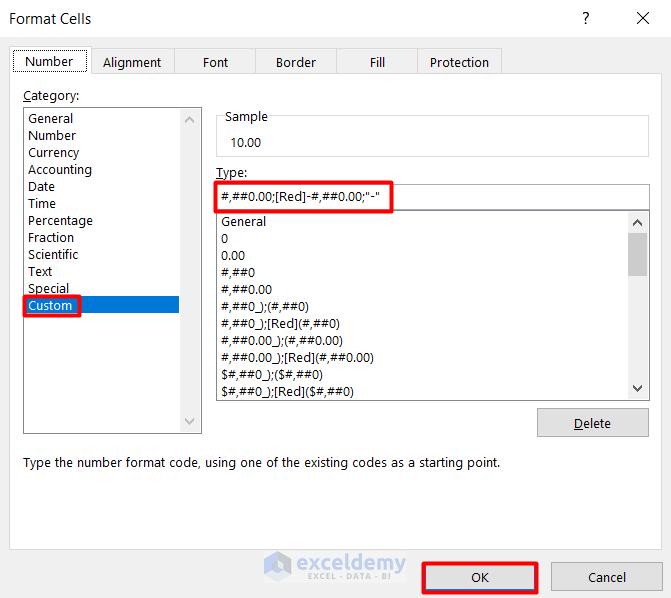Choose the #,##0 format code
671x598 pixels.
click(x=422, y=272)
